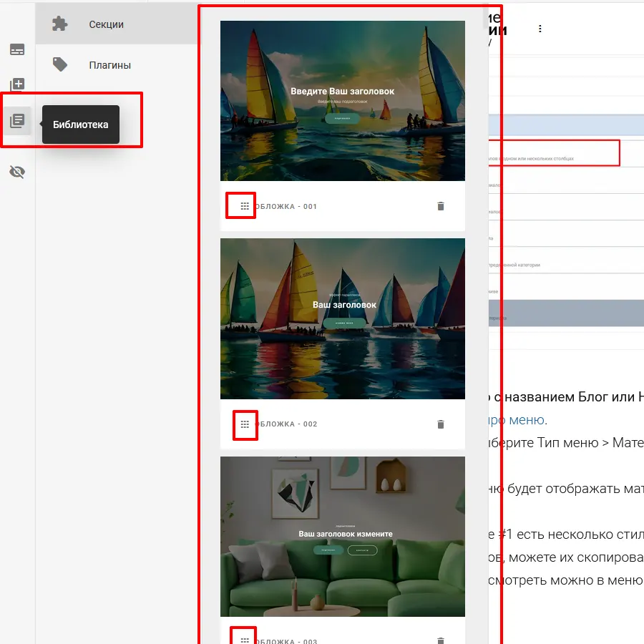The width and height of the screenshot is (644, 644).
Task: Click the "Обложка - 002" label text
Action: pos(286,424)
